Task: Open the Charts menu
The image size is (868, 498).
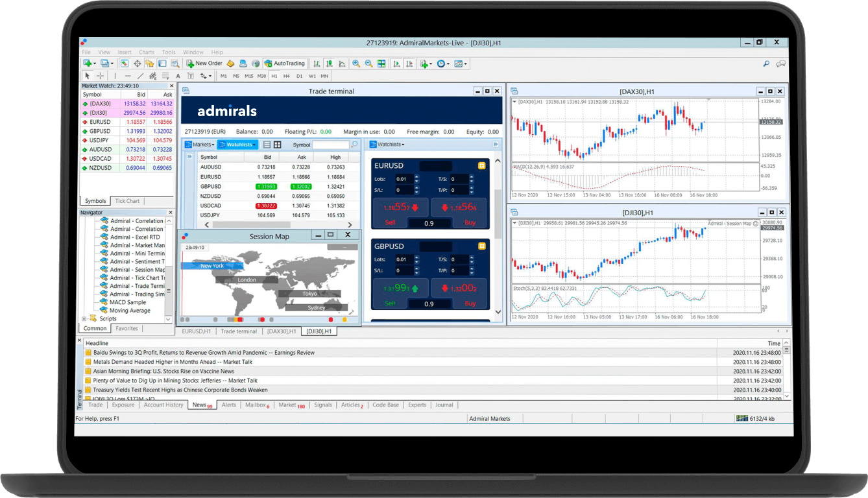Action: 147,53
